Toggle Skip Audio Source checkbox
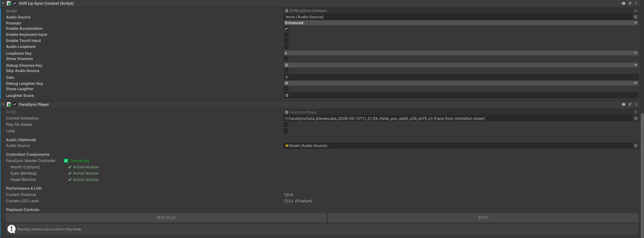 (x=286, y=71)
